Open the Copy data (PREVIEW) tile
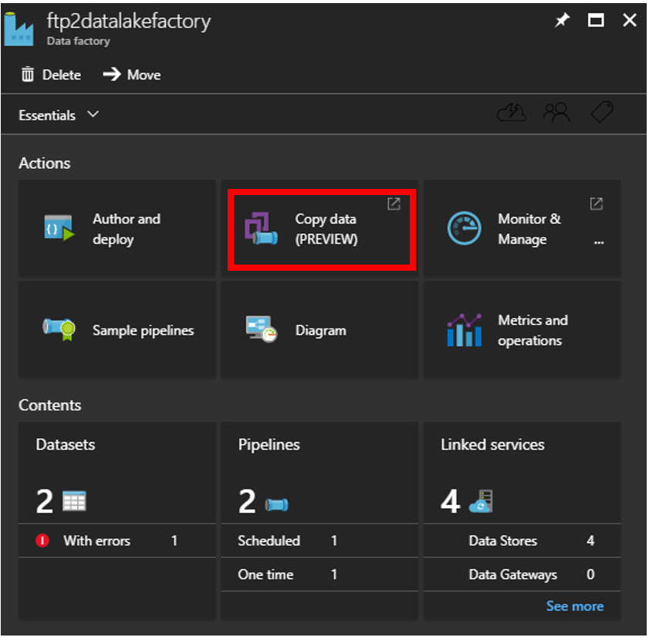649x644 pixels. pos(319,229)
